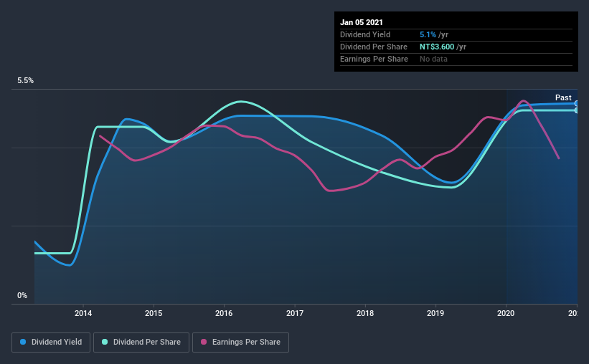Toggle the Dividend Per Share legend button

point(141,343)
